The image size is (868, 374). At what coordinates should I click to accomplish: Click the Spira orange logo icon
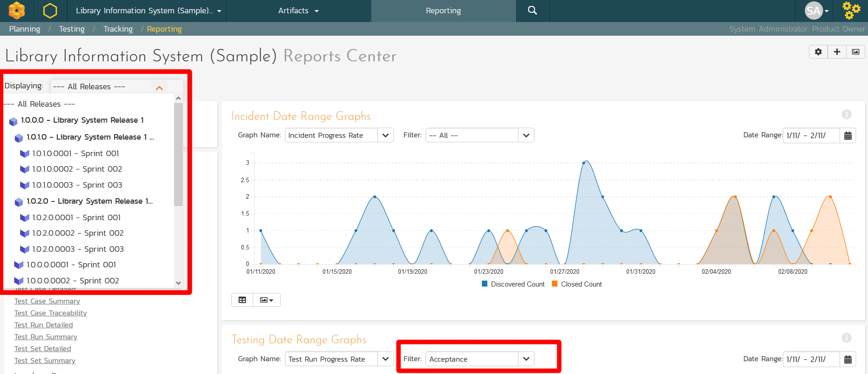pyautogui.click(x=17, y=11)
